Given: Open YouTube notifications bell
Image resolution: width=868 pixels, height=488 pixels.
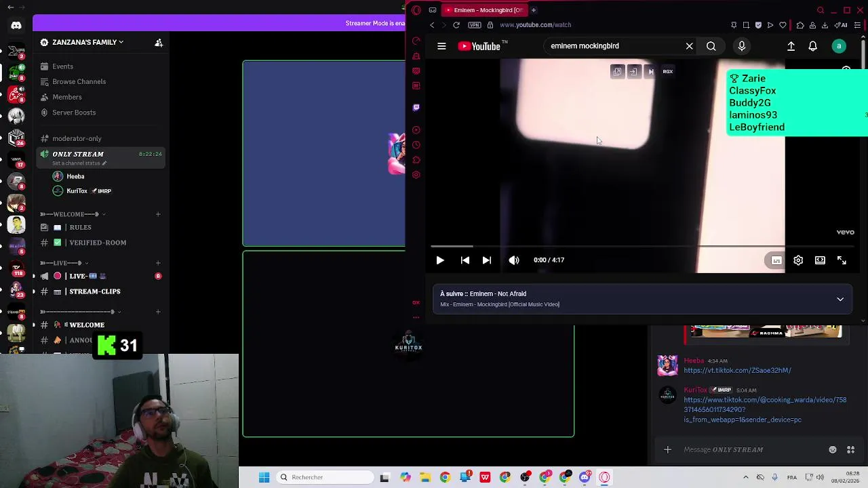Looking at the screenshot, I should [812, 46].
